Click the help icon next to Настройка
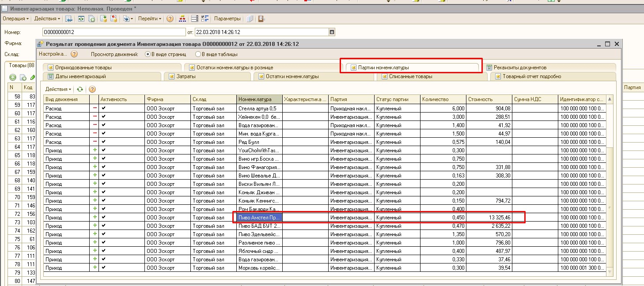 tap(74, 54)
